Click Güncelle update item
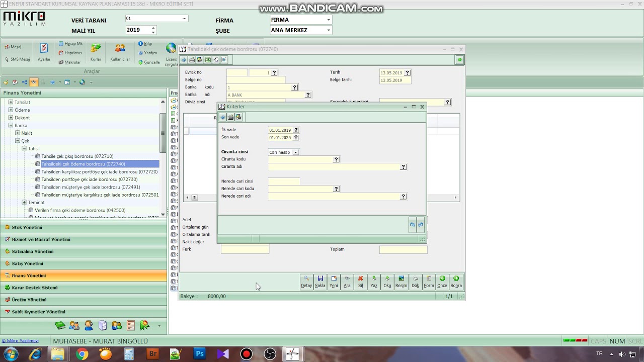The width and height of the screenshot is (644, 362). click(x=149, y=62)
